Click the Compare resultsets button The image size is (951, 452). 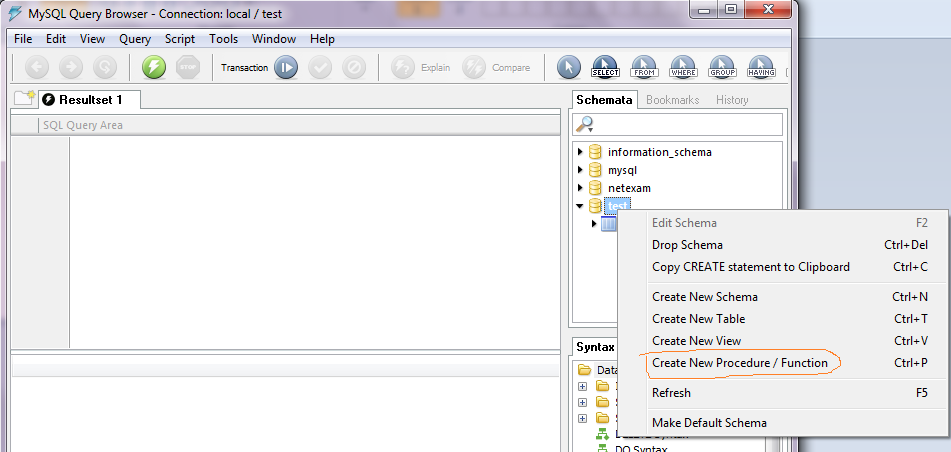tap(496, 67)
